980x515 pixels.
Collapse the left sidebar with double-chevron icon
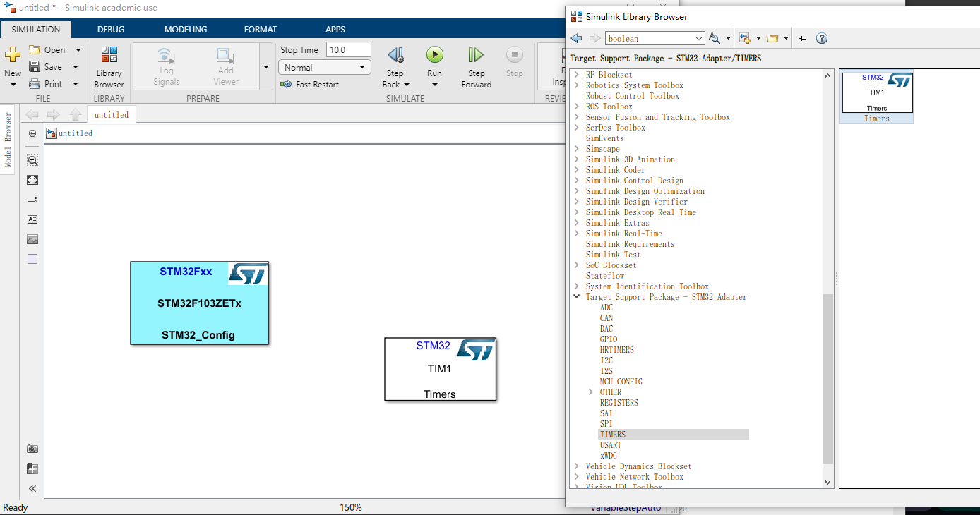(x=32, y=488)
